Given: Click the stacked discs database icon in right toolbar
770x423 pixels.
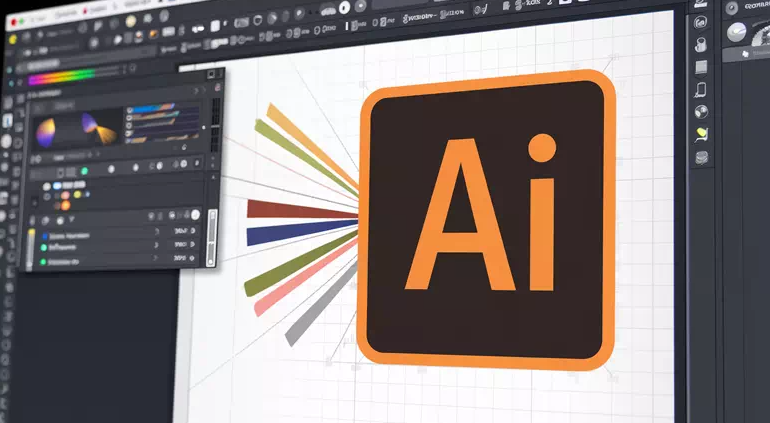Looking at the screenshot, I should click(702, 158).
